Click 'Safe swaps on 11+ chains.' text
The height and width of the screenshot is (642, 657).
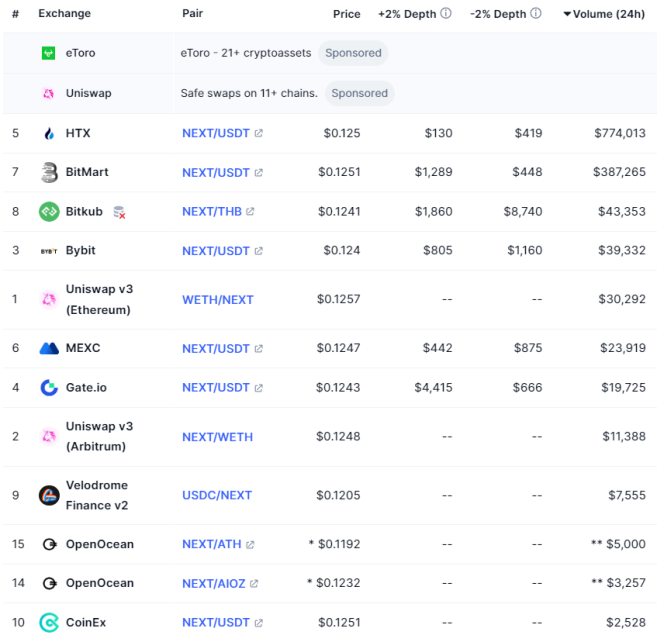pyautogui.click(x=249, y=93)
